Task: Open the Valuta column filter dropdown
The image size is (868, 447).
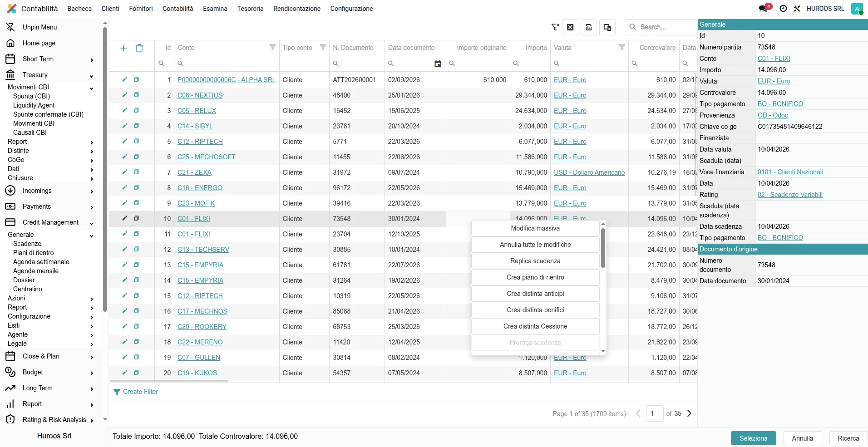Action: pyautogui.click(x=622, y=48)
